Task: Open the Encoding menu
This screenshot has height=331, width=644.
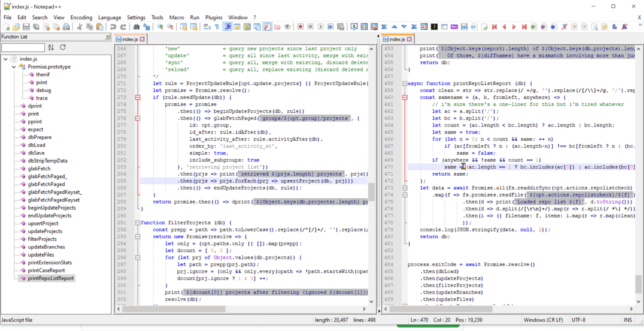Action: (x=81, y=17)
